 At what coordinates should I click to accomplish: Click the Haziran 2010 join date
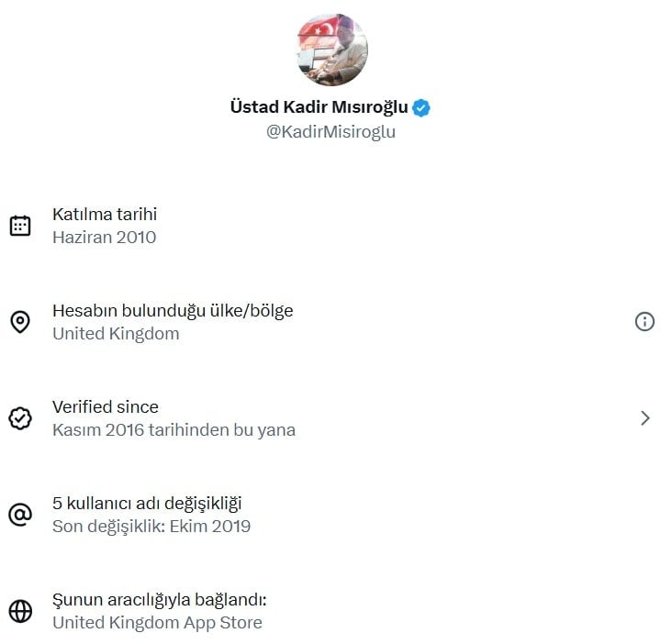tap(104, 238)
